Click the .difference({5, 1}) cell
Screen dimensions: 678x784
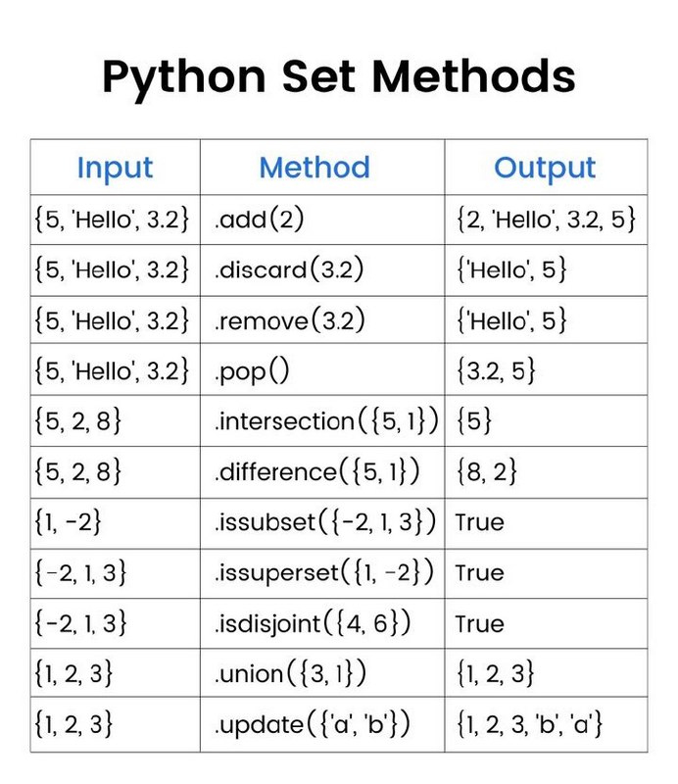[x=322, y=472]
